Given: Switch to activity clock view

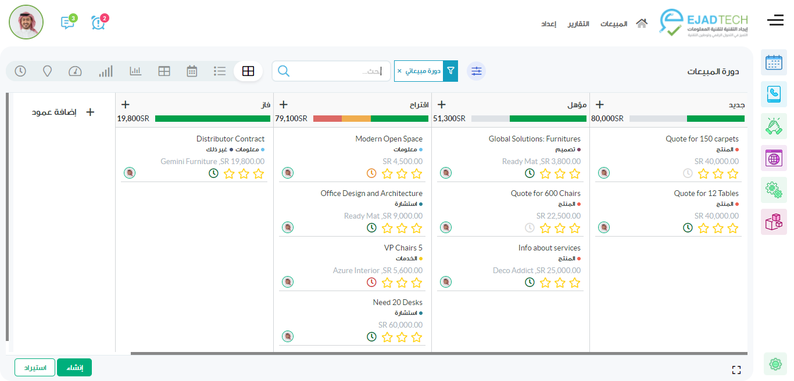Looking at the screenshot, I should click(20, 71).
